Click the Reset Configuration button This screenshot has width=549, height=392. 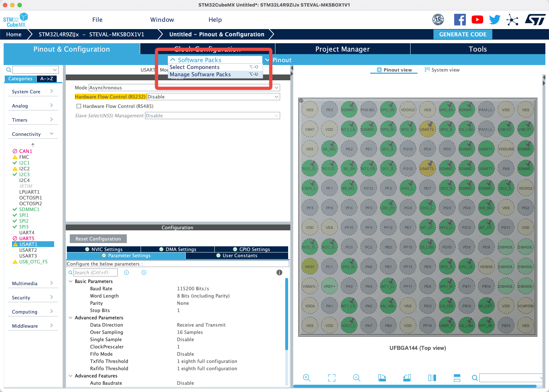pos(98,239)
